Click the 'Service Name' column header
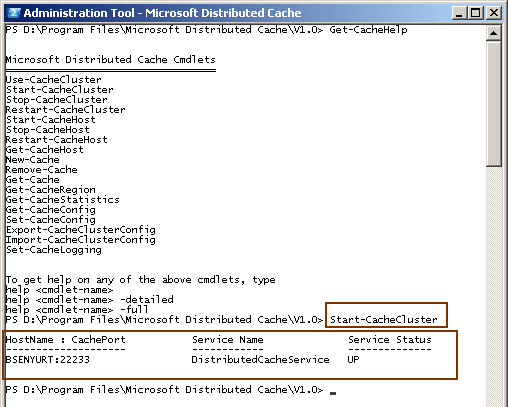 click(x=228, y=340)
